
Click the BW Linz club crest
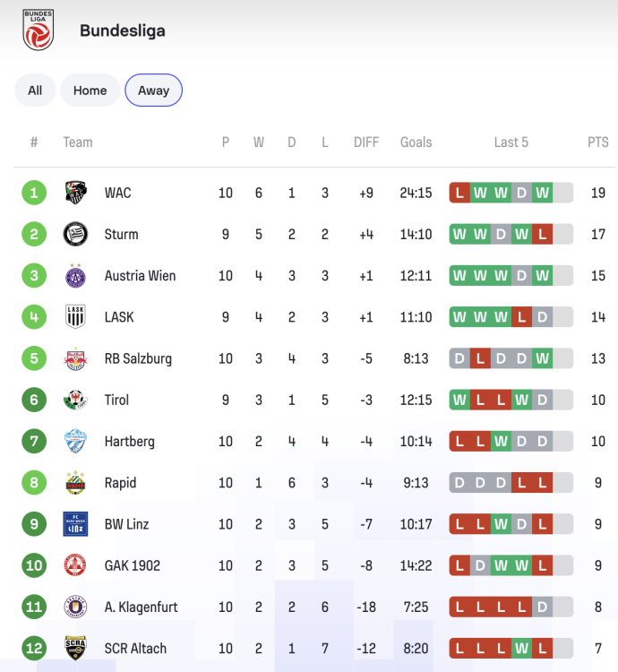75,524
